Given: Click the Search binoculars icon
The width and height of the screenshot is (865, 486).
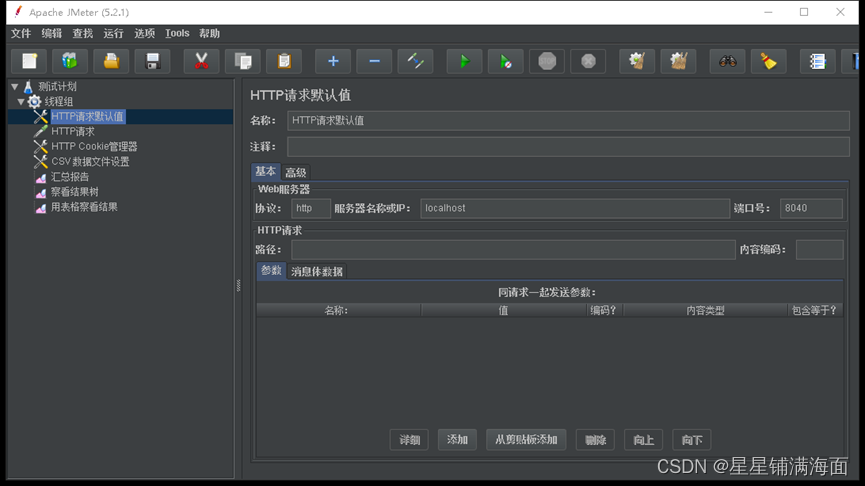Looking at the screenshot, I should coord(727,61).
